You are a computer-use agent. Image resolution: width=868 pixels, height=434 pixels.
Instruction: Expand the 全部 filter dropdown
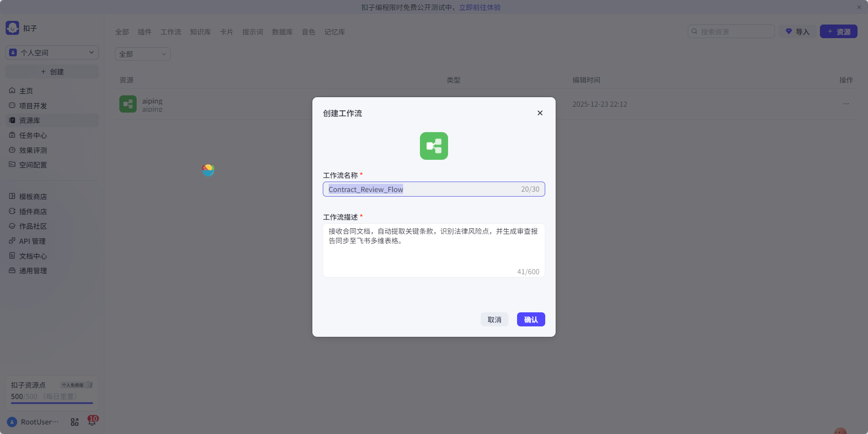[x=142, y=54]
